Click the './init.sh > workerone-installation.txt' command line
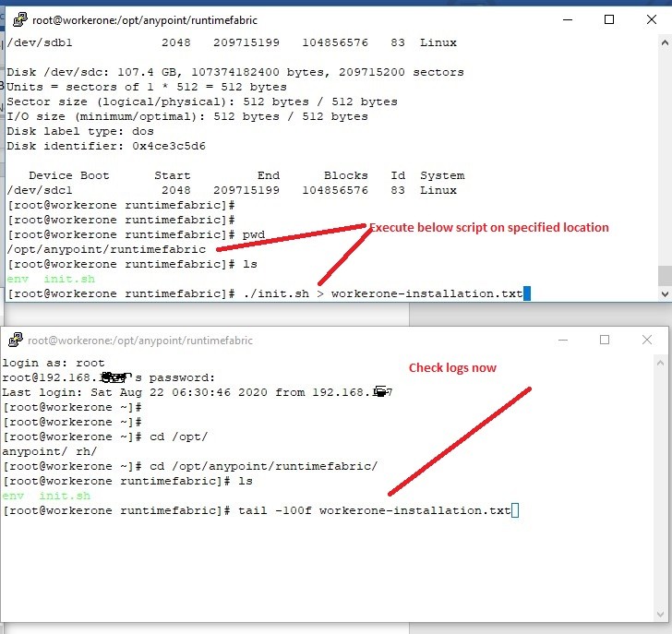 click(x=270, y=293)
